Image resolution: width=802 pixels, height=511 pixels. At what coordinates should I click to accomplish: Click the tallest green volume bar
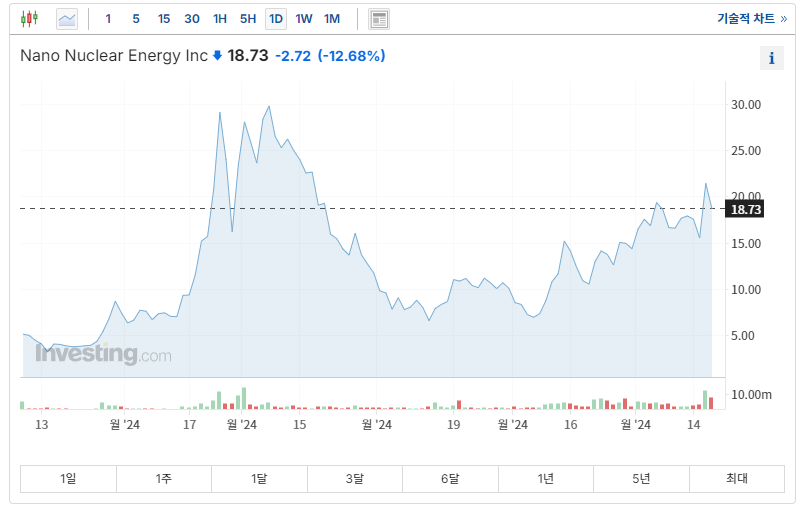[244, 398]
